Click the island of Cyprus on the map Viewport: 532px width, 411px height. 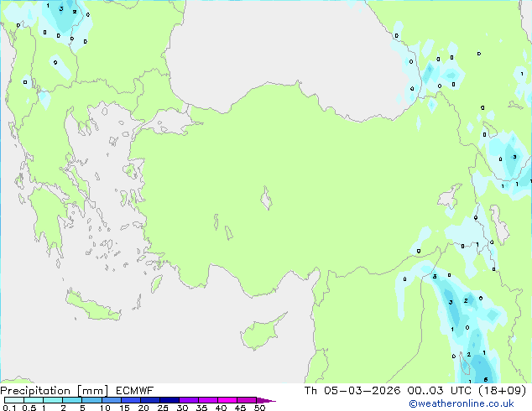pos(261,333)
